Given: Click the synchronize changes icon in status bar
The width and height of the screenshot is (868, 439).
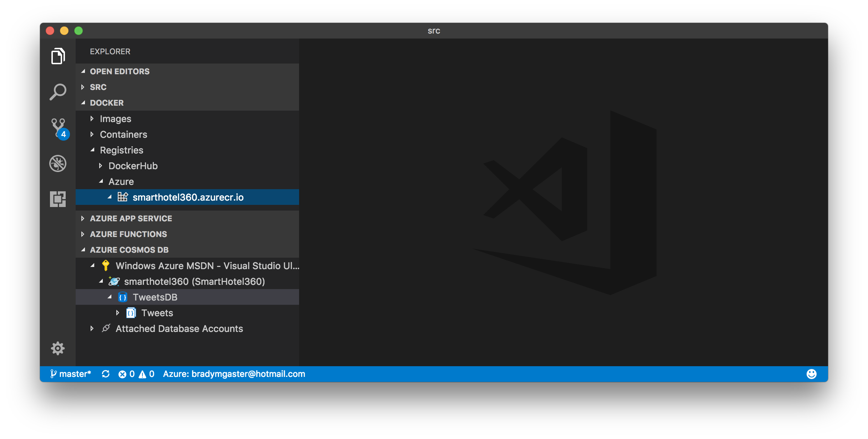Looking at the screenshot, I should tap(106, 374).
